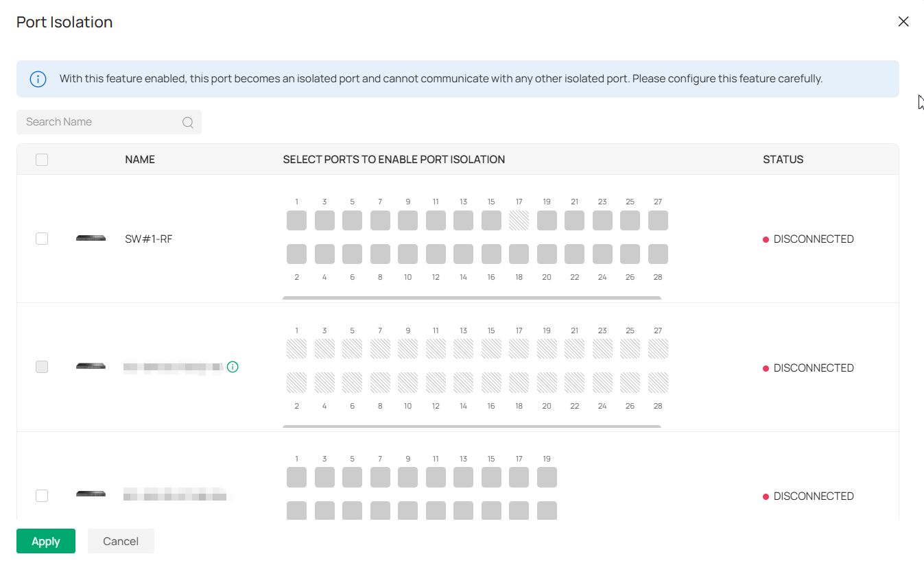Select port 1 on SW#1-RF
Screen dimensions: 924x565
296,221
